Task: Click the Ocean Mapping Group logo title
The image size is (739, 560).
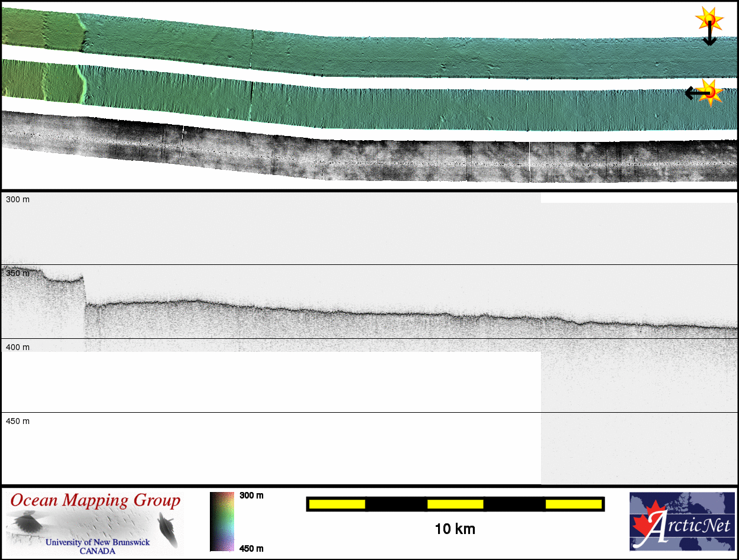Action: (x=95, y=501)
